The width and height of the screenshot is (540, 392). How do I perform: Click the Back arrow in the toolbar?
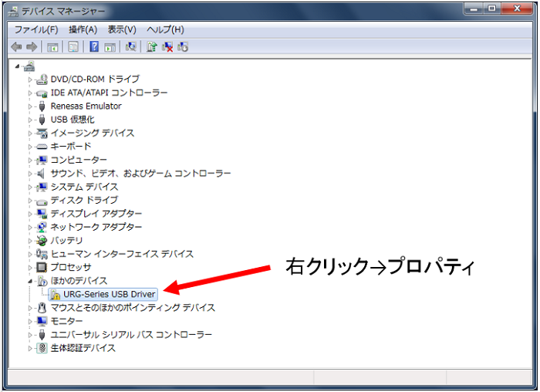16,46
